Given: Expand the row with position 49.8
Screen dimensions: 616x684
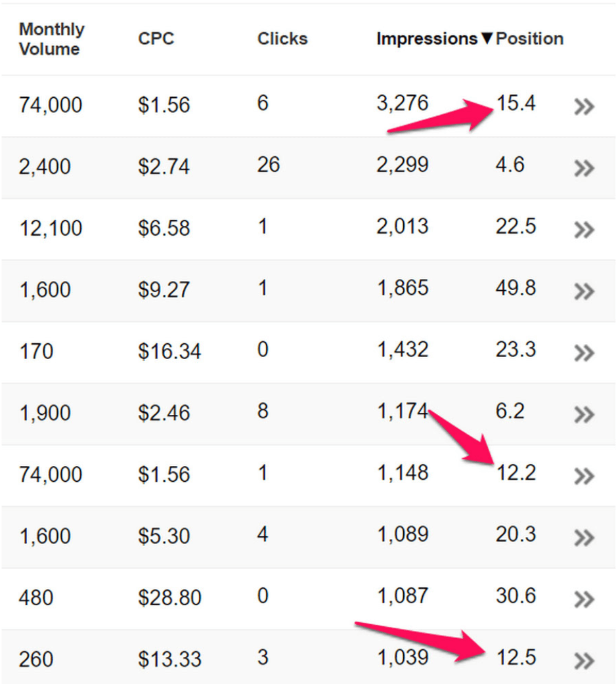Looking at the screenshot, I should click(x=584, y=291).
